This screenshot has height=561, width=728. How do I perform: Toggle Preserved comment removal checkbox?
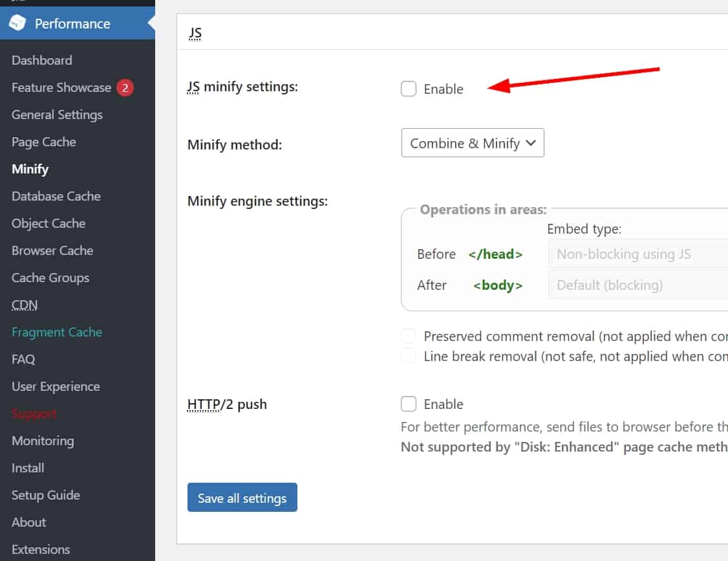tap(409, 336)
